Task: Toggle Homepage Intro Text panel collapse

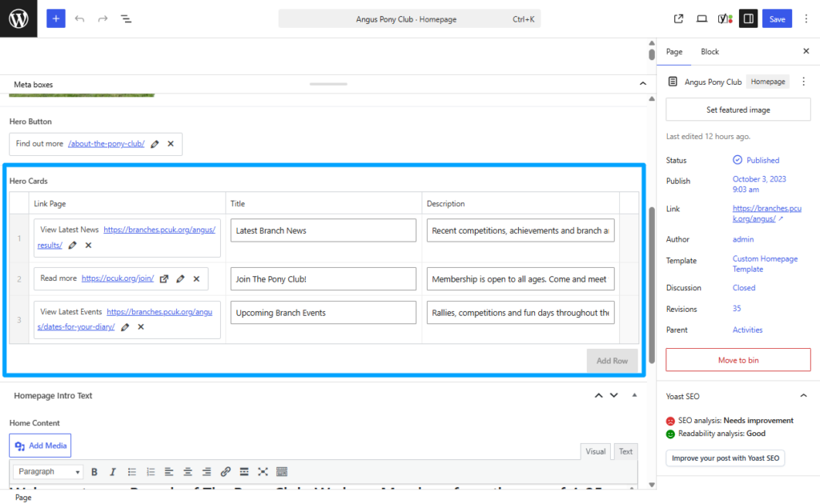Action: [634, 395]
